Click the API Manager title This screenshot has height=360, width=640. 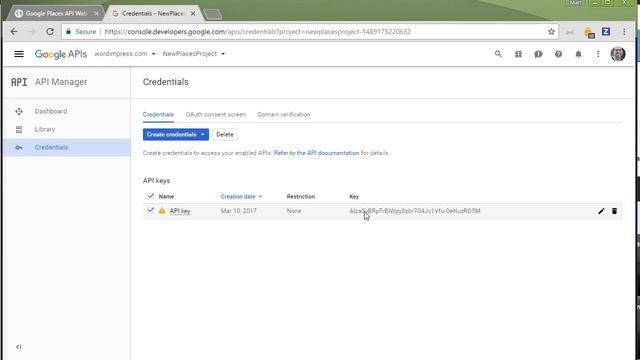click(61, 82)
